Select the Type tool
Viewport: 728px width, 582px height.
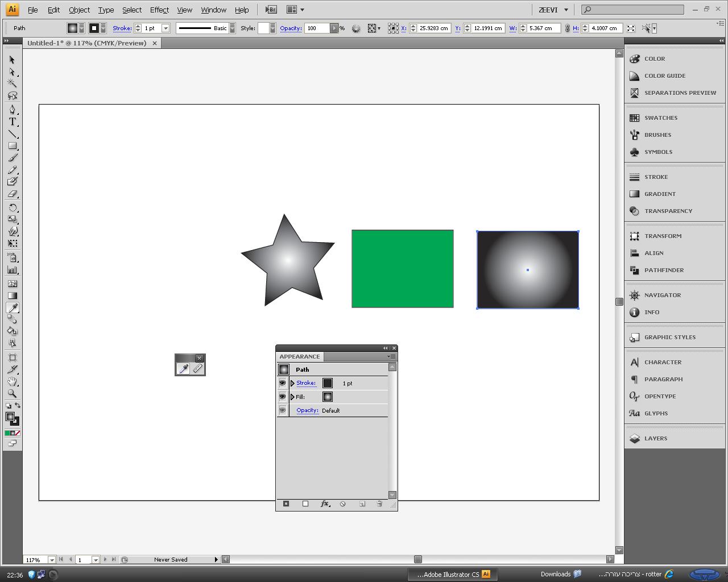point(12,122)
